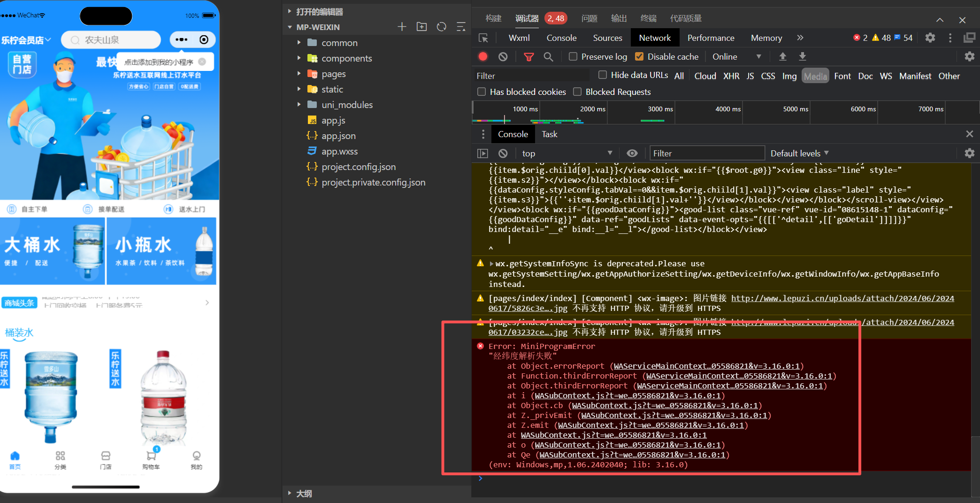Create a new folder in MP-WEIXIN explorer
Viewport: 980px width, 503px height.
coord(421,27)
